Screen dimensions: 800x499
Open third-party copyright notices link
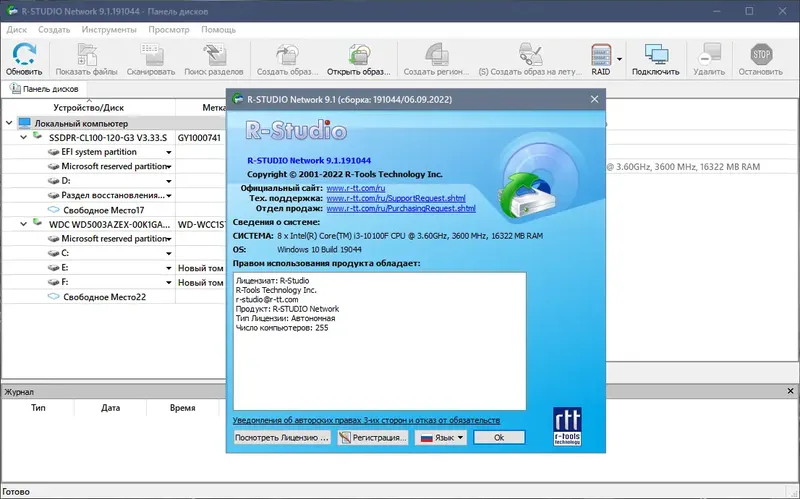coord(366,420)
